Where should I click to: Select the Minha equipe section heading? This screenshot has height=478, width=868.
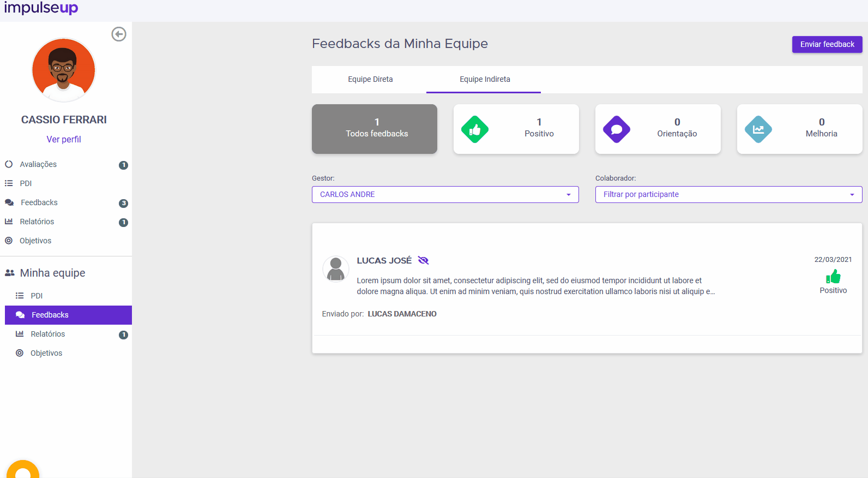pyautogui.click(x=53, y=273)
